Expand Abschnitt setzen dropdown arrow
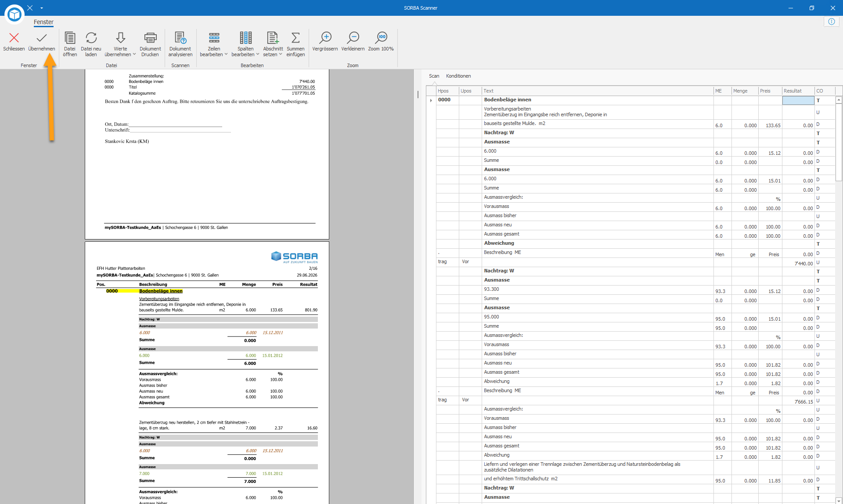This screenshot has width=843, height=504. 281,54
